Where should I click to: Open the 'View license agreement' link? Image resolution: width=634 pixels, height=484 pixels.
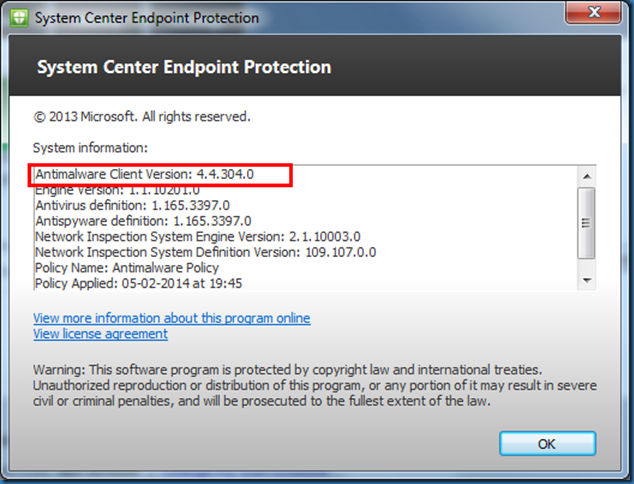[100, 333]
